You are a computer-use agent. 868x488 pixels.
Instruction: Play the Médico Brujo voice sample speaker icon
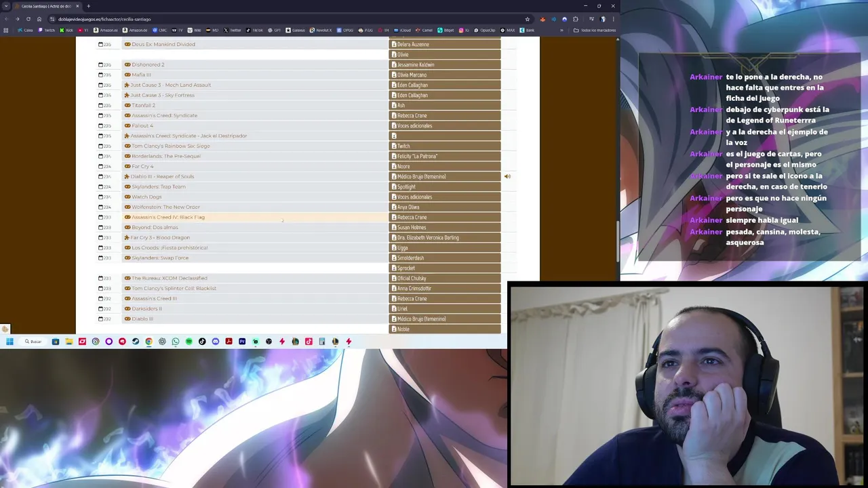coord(507,176)
